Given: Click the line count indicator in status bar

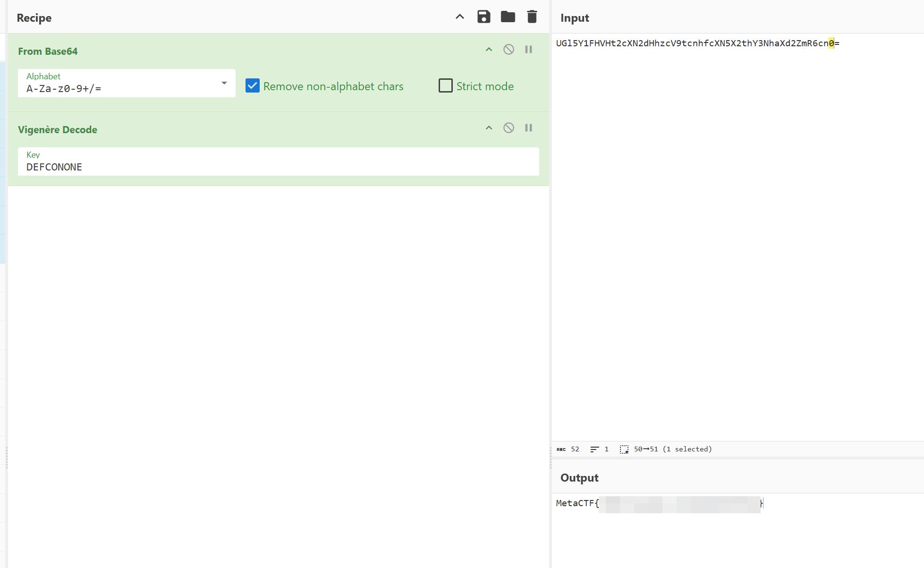Looking at the screenshot, I should click(594, 449).
